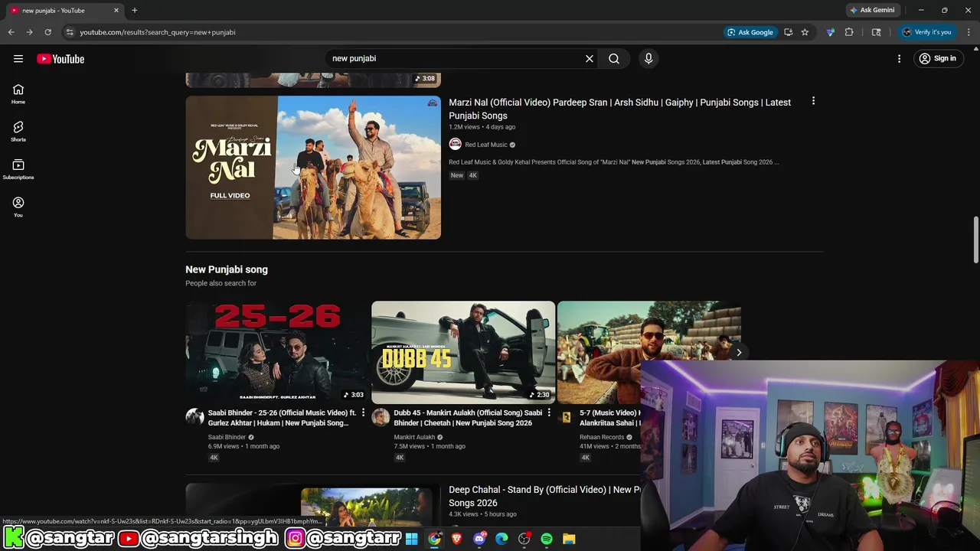The image size is (980, 551).
Task: Open the Marzi Nal video thumbnail
Action: point(313,168)
